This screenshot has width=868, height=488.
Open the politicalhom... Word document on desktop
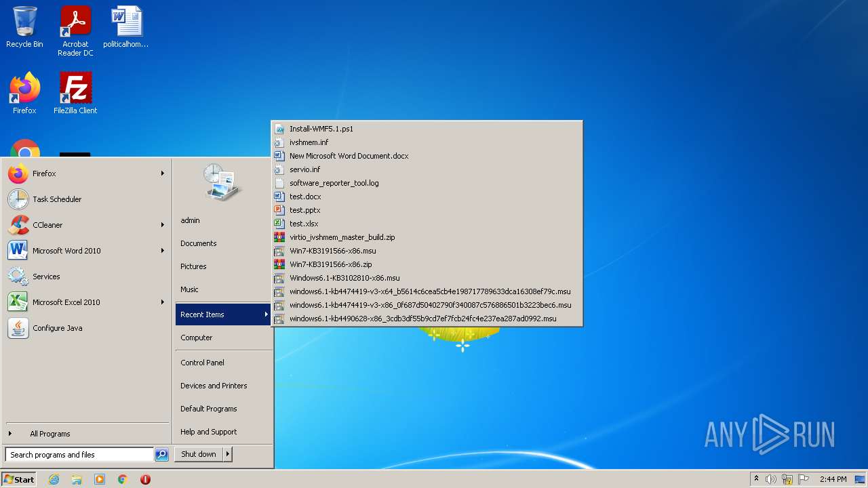[x=126, y=27]
